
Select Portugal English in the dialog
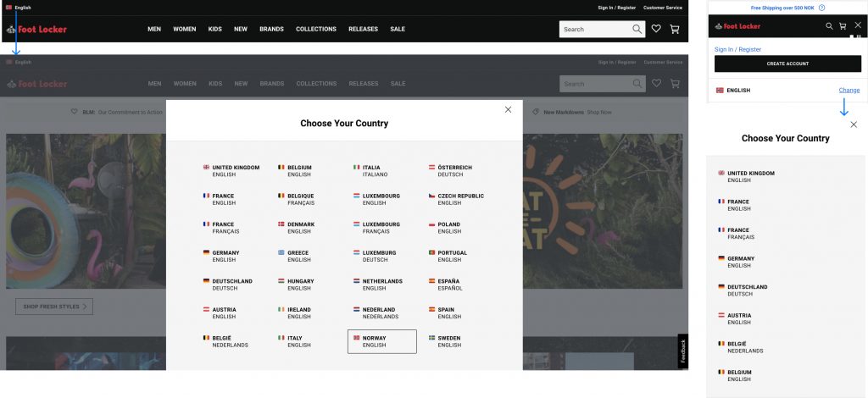point(449,256)
